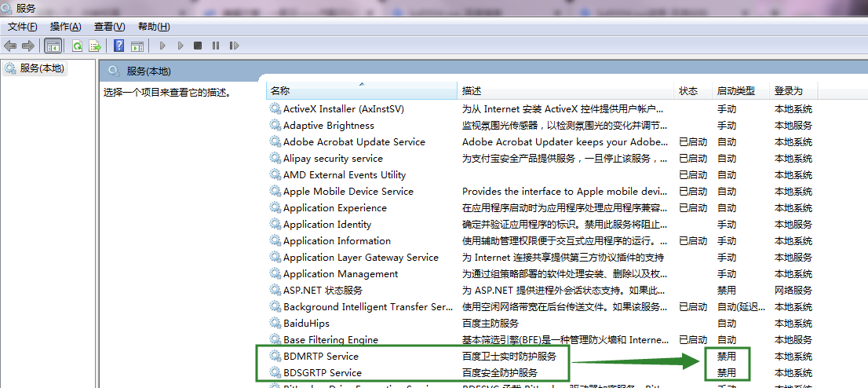Screen dimensions: 868x388
Task: Click the green Refresh toolbar icon
Action: pos(78,46)
